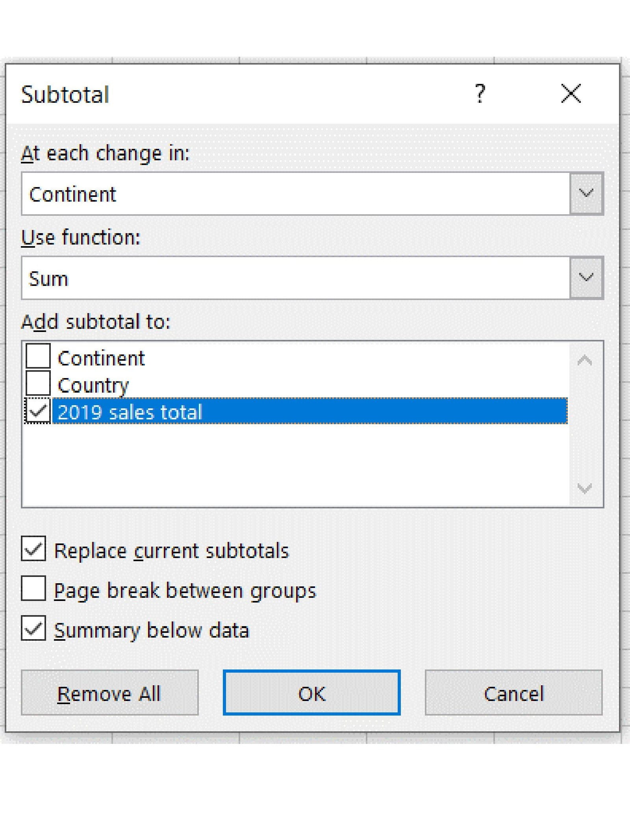The width and height of the screenshot is (630, 840).
Task: Check the Country subtotal checkbox
Action: coord(38,383)
